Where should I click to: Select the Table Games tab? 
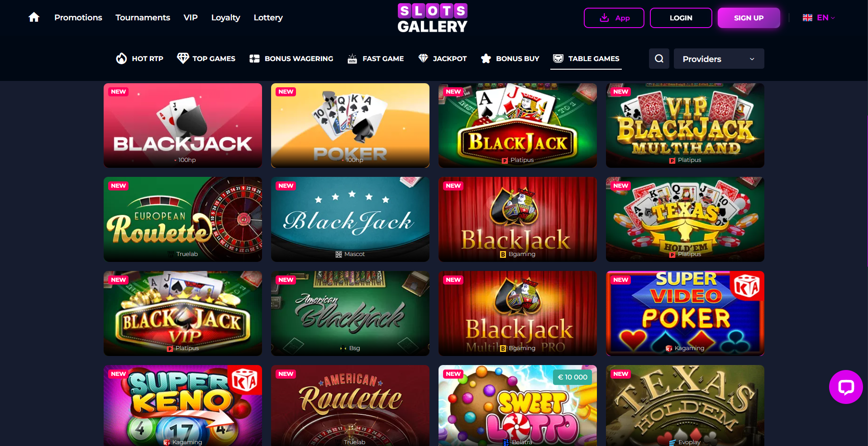pyautogui.click(x=586, y=59)
